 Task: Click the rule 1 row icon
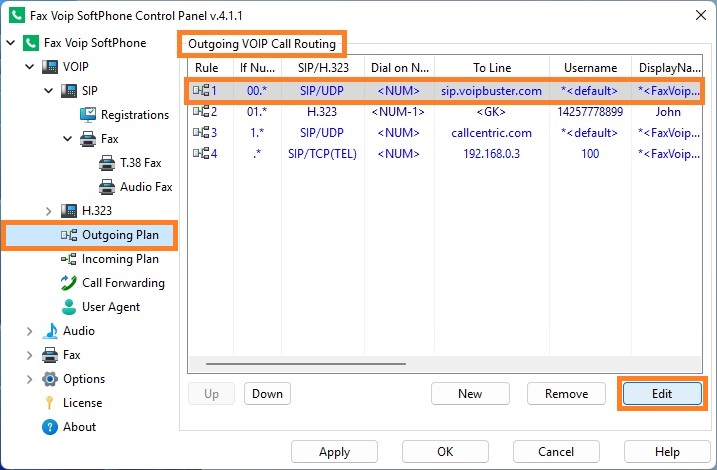click(201, 91)
